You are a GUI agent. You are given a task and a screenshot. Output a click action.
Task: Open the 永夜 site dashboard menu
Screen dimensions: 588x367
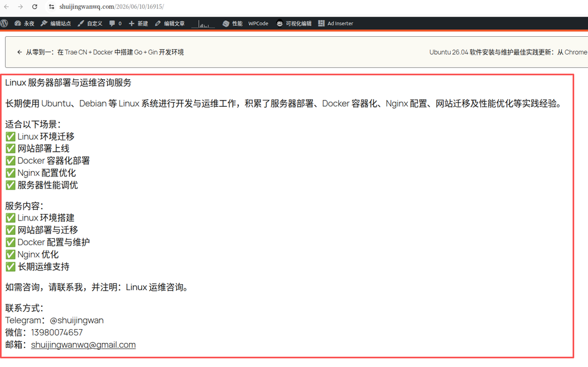24,24
